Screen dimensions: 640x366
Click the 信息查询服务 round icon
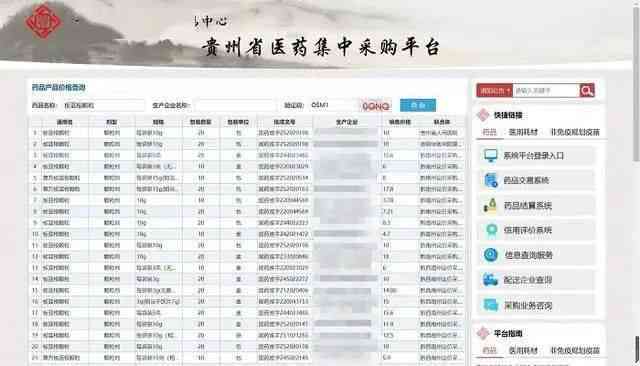click(491, 255)
